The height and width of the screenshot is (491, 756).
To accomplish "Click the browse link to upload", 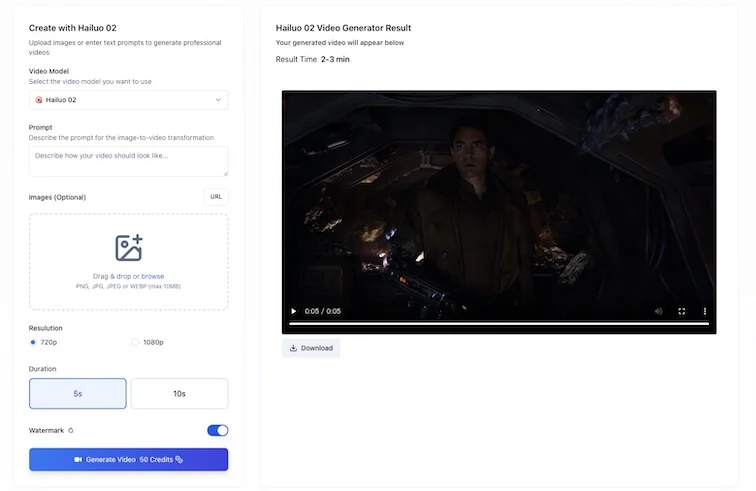I will (153, 276).
